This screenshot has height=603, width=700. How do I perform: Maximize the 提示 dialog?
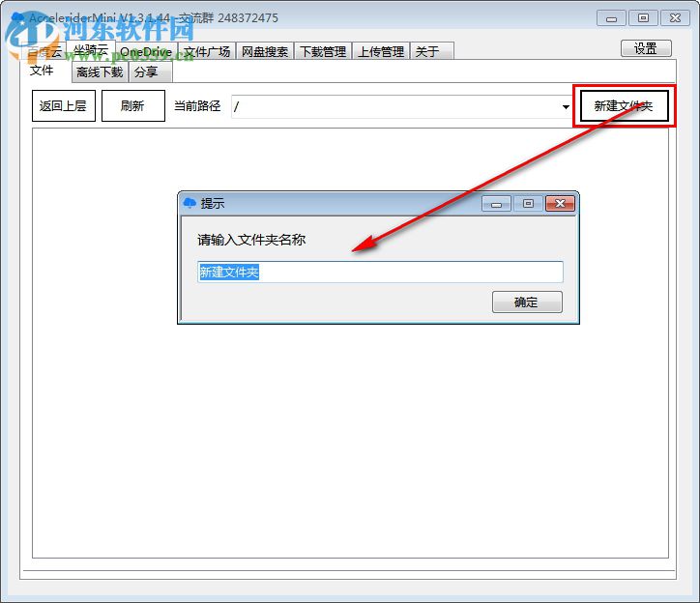coord(528,204)
